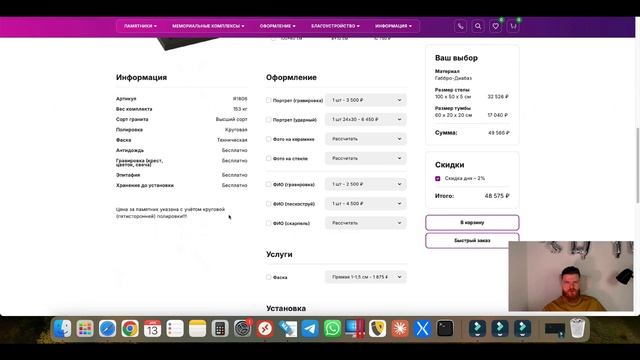640x360 pixels.
Task: Launch Safari from the dock
Action: (107, 329)
